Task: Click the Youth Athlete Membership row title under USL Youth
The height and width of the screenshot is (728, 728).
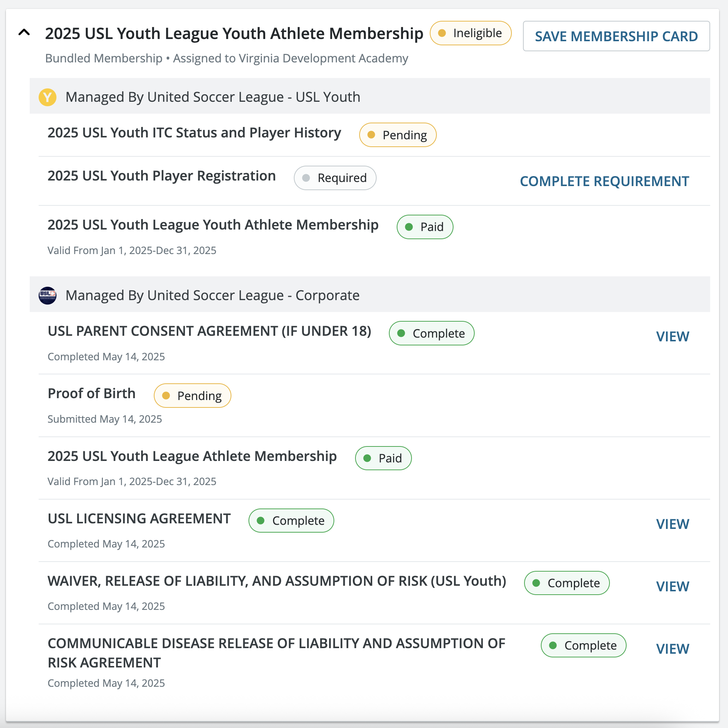Action: tap(213, 225)
